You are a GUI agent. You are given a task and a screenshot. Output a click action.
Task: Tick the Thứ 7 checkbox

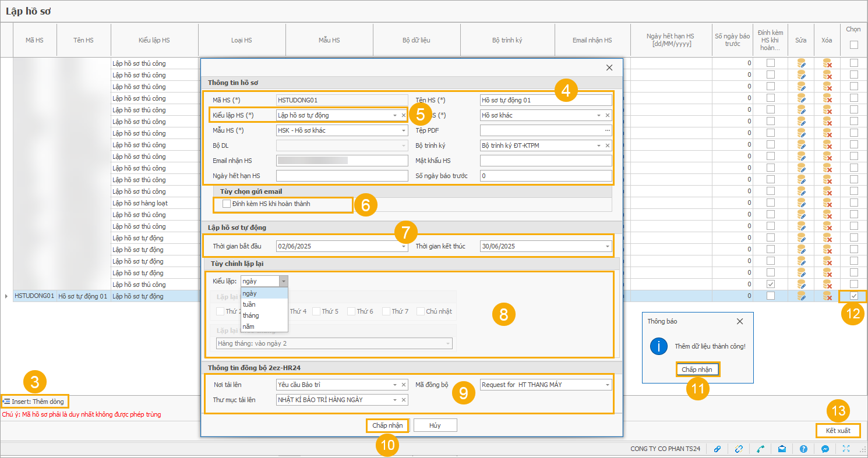[x=386, y=311]
